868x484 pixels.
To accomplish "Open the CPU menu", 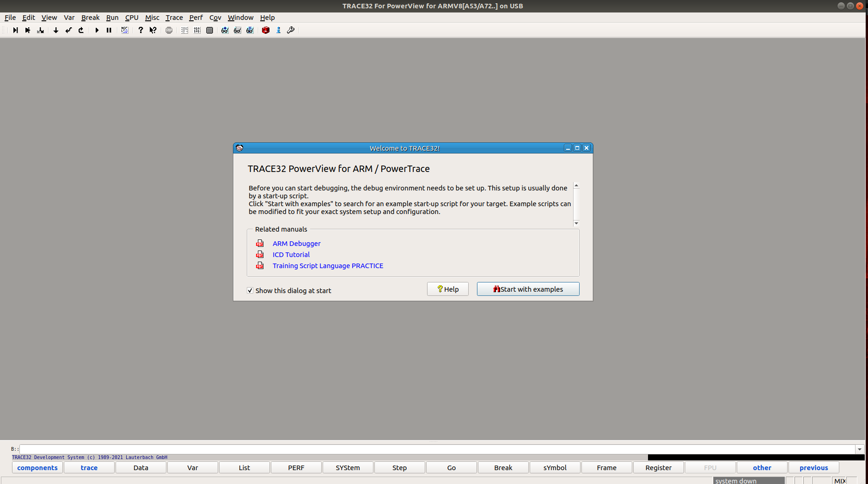I will pyautogui.click(x=132, y=18).
